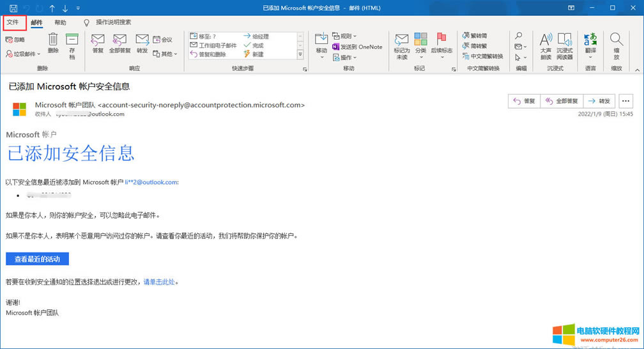Screen dimensions: 644x349
Task: Start Read Aloud (大声朗读)
Action: (546, 46)
